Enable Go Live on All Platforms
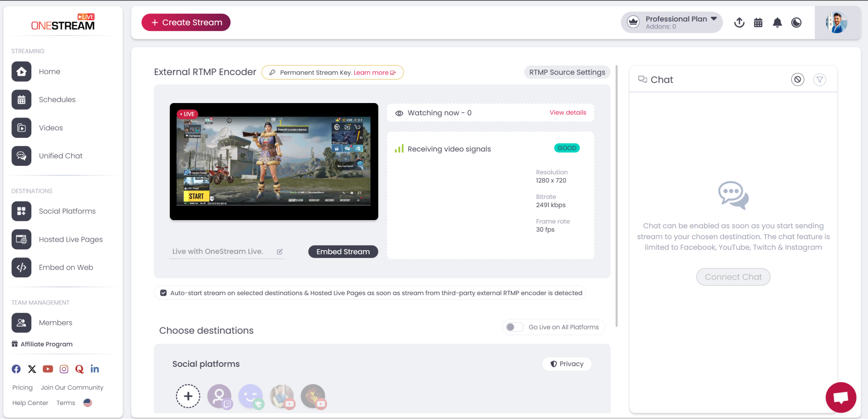 pyautogui.click(x=514, y=327)
